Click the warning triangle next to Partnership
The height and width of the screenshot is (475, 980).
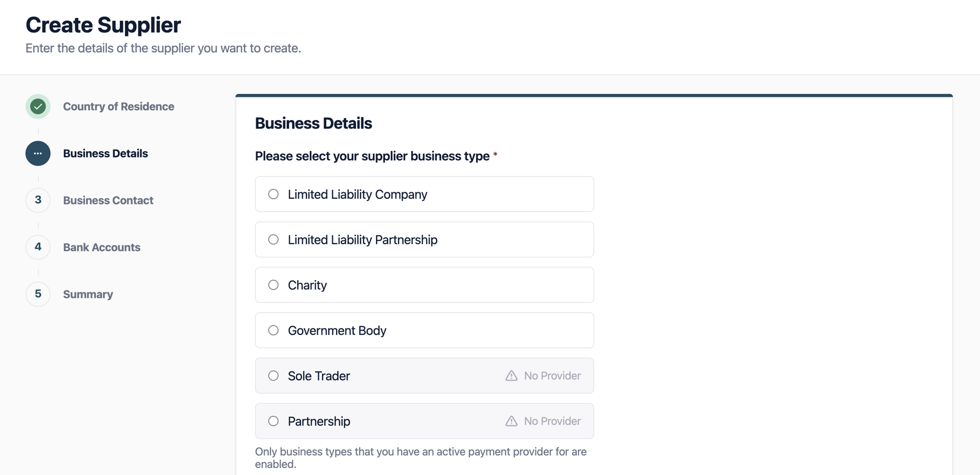pyautogui.click(x=511, y=421)
